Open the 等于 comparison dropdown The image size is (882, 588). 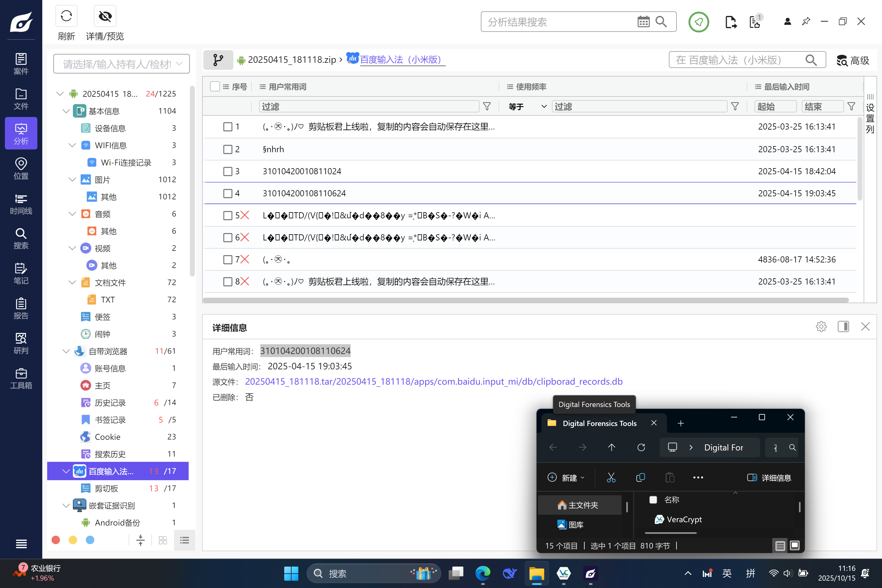pyautogui.click(x=527, y=107)
